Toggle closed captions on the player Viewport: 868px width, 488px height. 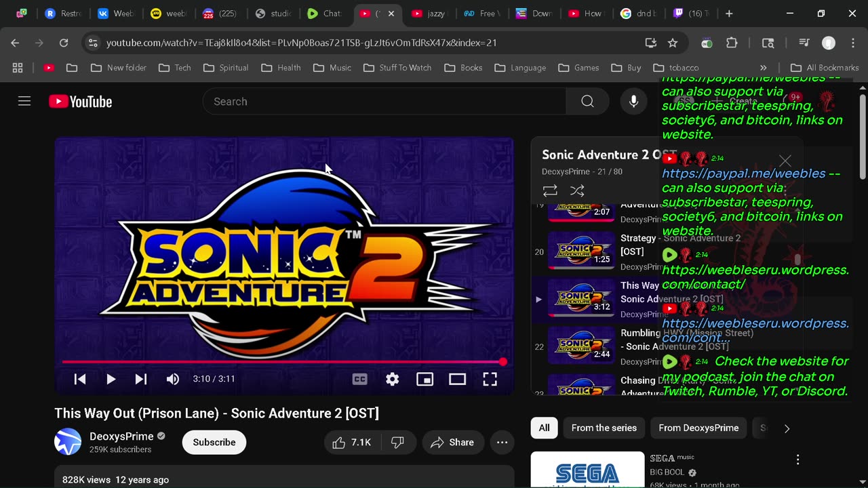pos(360,379)
